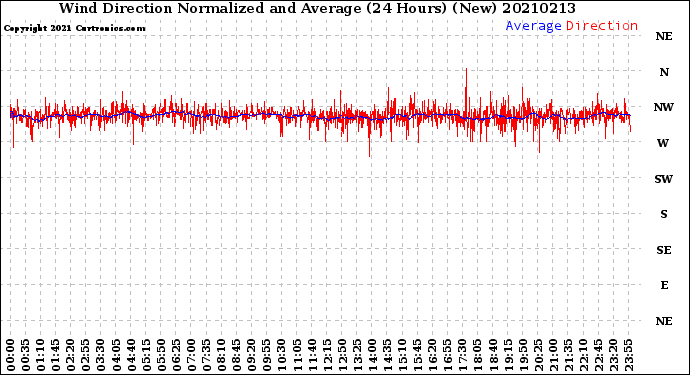The image size is (690, 375).
Task: Click the 09:20 time axis label
Action: (252, 355)
